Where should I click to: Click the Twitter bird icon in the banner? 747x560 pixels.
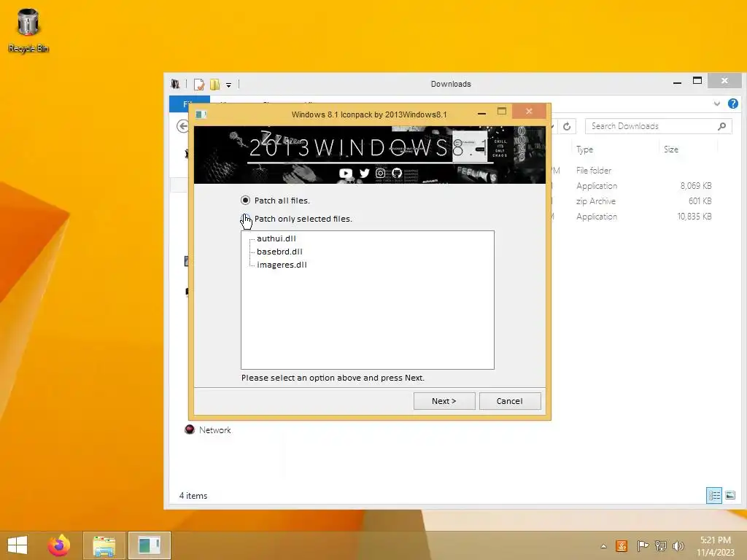click(365, 174)
